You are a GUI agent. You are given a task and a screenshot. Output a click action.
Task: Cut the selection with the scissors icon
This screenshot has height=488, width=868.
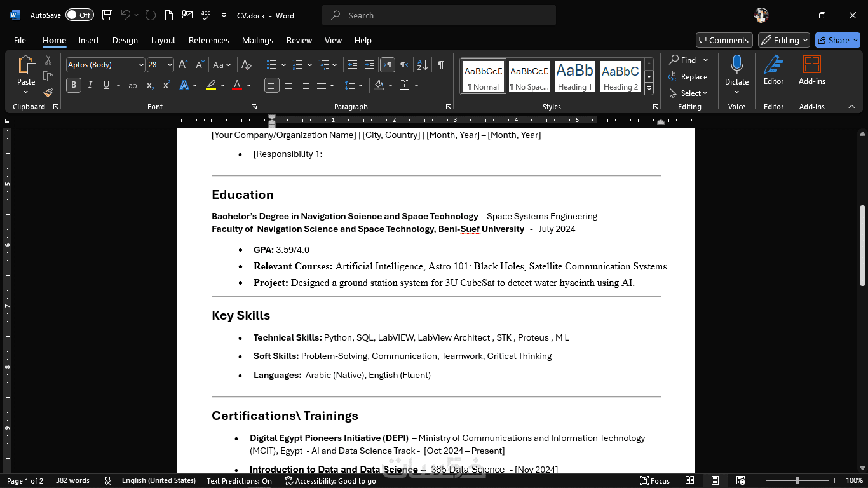[48, 60]
